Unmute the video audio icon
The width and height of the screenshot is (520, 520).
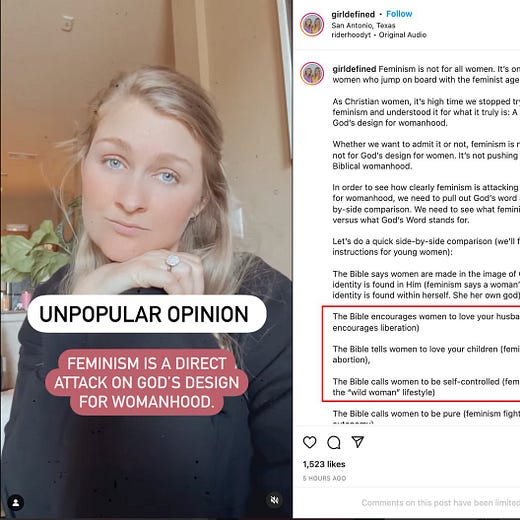coord(275,500)
